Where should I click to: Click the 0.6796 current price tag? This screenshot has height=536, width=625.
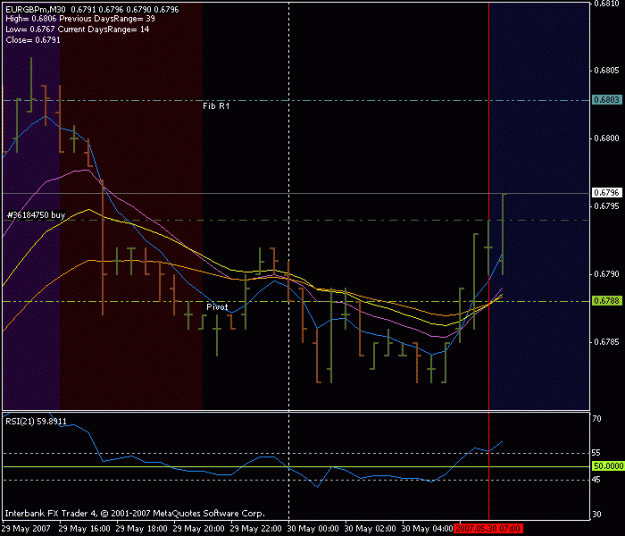tap(607, 193)
